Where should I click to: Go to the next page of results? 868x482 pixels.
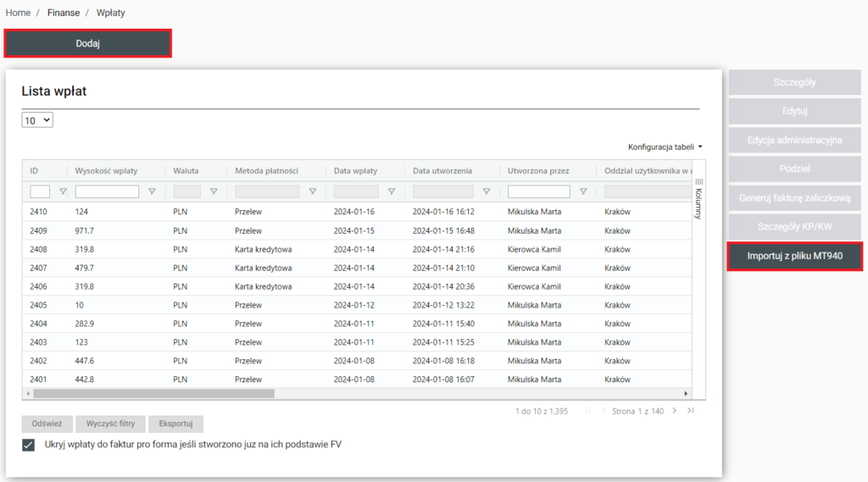(675, 411)
